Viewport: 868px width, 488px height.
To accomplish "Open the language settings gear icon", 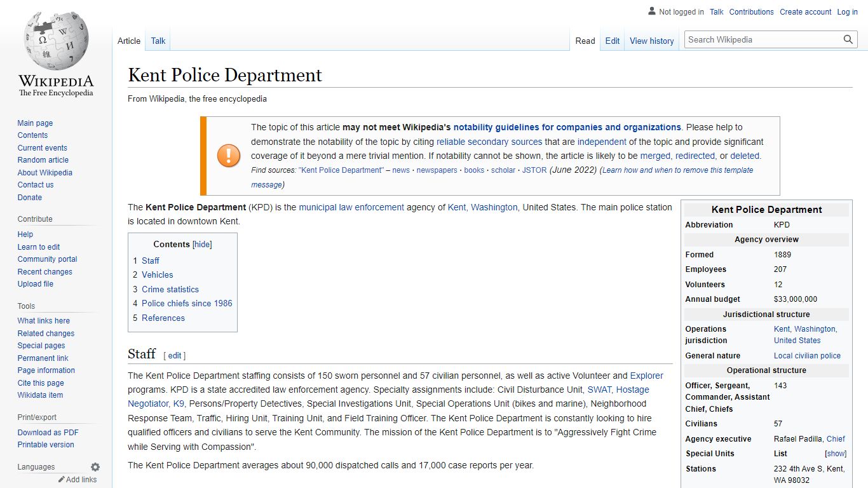I will pos(95,467).
